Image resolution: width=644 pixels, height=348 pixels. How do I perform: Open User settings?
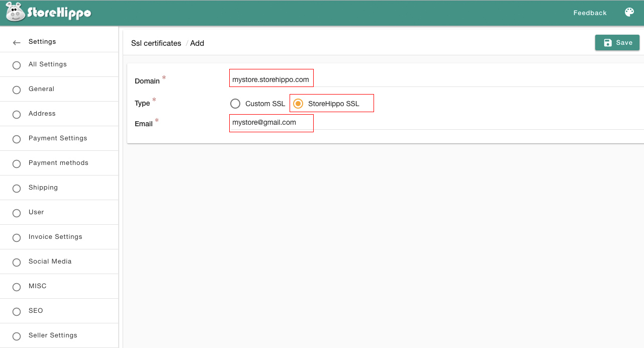click(59, 212)
